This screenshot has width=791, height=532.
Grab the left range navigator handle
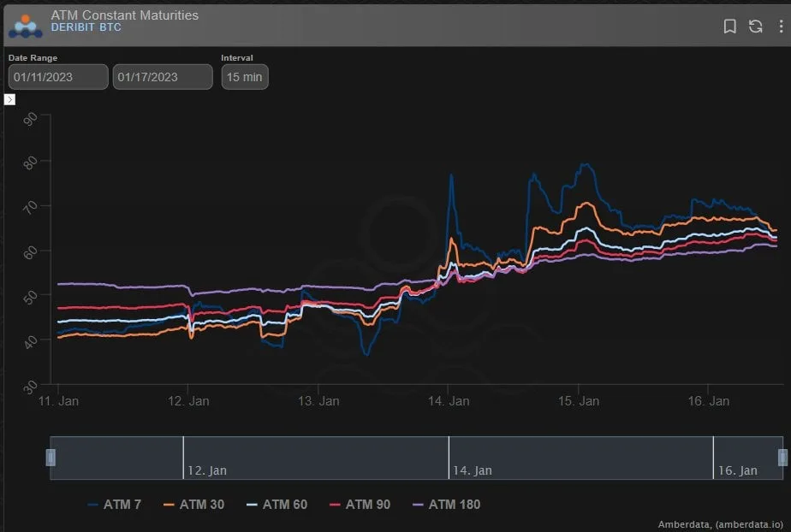point(51,458)
